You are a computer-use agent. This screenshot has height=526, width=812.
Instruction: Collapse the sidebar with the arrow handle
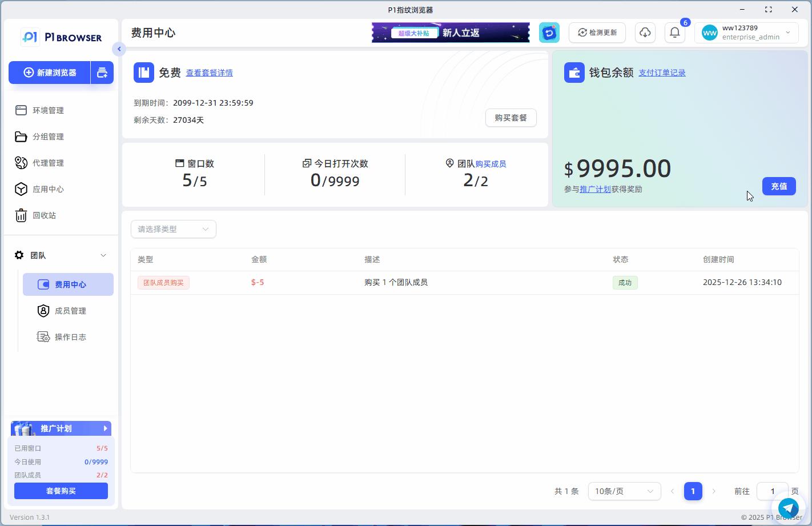point(119,49)
